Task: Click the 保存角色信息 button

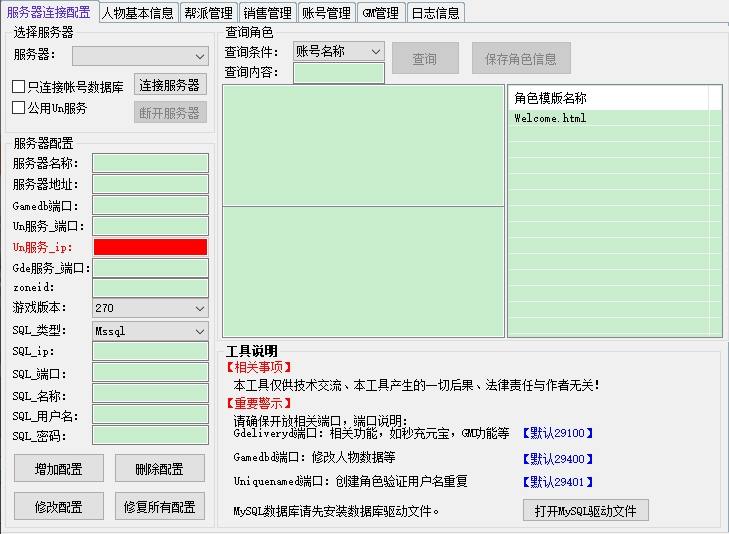Action: click(521, 58)
